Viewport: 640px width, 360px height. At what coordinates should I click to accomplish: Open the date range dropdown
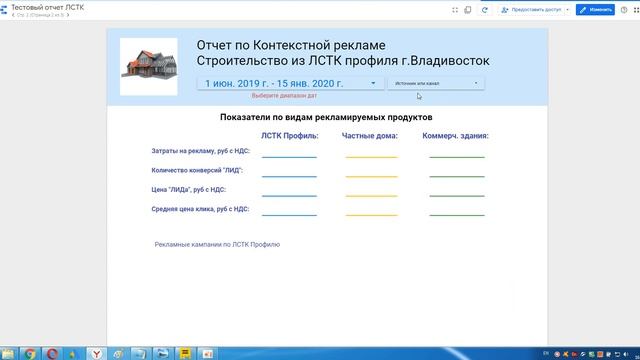point(290,83)
